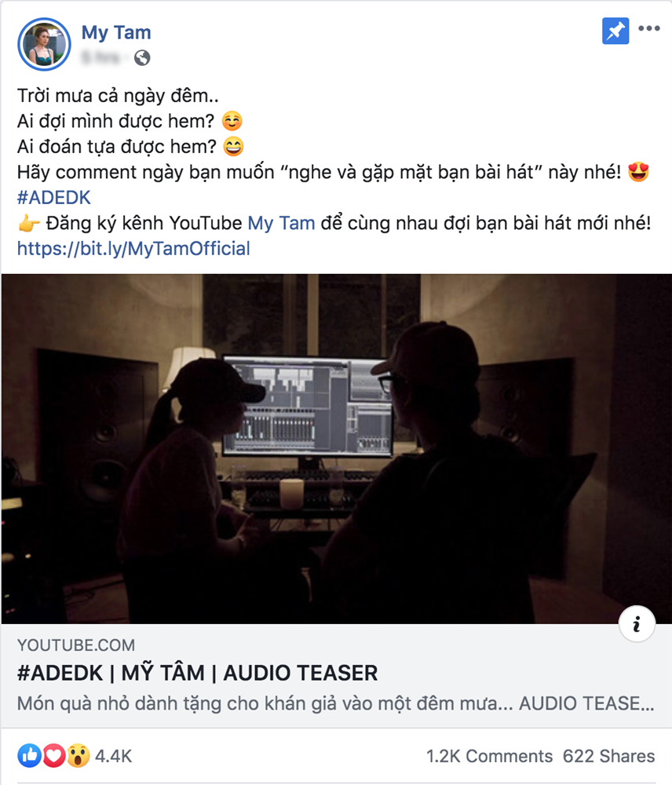The width and height of the screenshot is (672, 785).
Task: Click the My Tam page name
Action: [116, 32]
